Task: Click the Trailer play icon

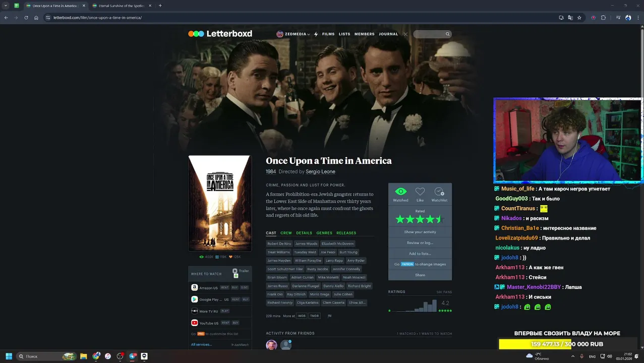Action: tap(235, 271)
